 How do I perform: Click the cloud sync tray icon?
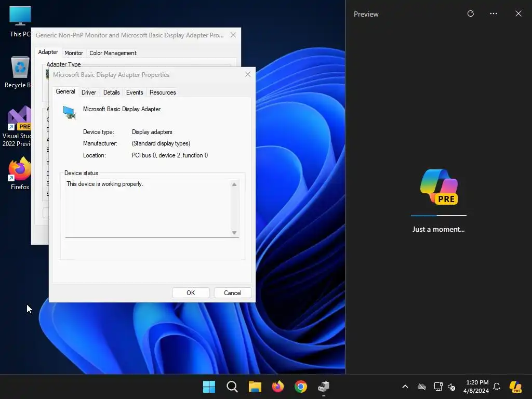[x=422, y=387]
